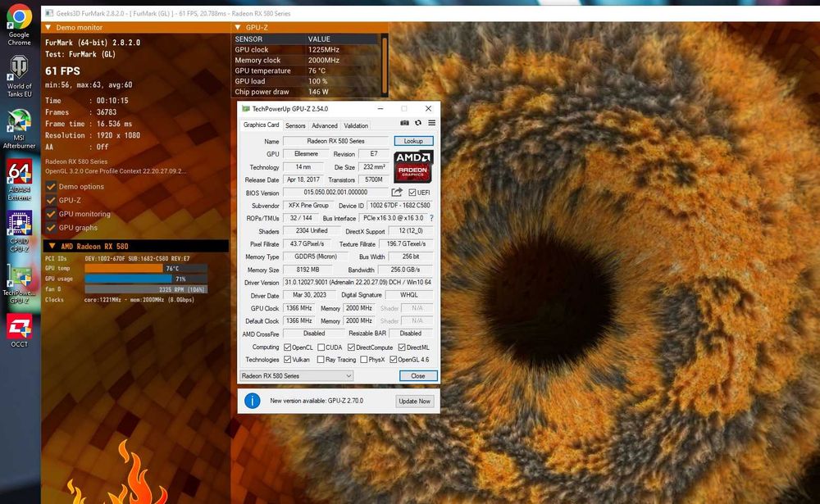Toggle the Ray Tracing checkbox
This screenshot has width=820, height=504.
coord(321,360)
